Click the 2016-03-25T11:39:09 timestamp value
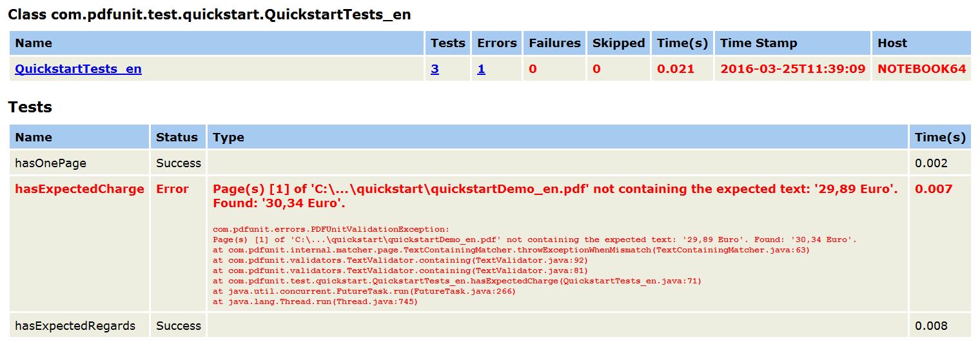The width and height of the screenshot is (980, 346). (792, 69)
